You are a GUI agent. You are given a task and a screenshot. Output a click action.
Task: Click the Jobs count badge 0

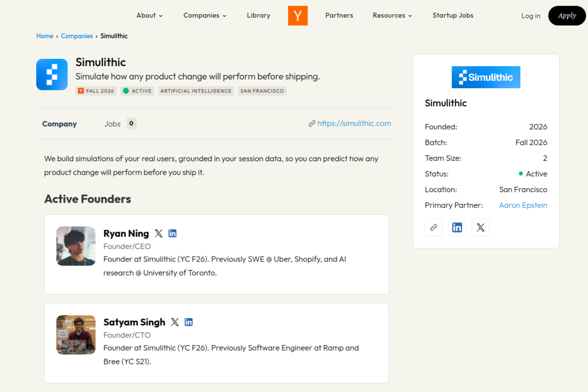tap(131, 124)
